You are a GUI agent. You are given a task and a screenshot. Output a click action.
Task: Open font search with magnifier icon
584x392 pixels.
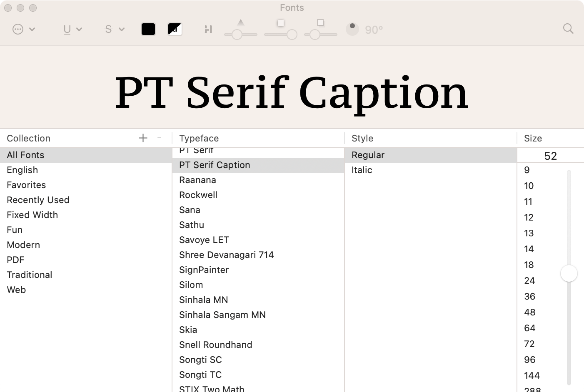pos(568,29)
